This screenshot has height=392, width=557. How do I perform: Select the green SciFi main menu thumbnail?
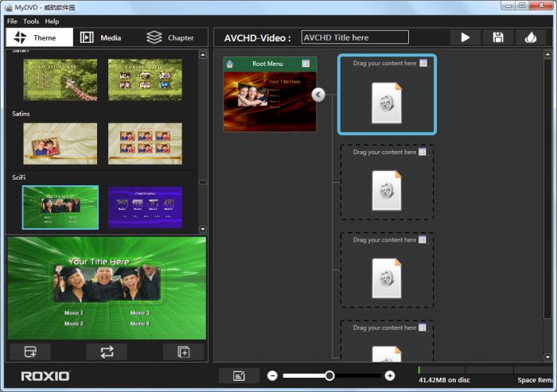click(x=60, y=208)
